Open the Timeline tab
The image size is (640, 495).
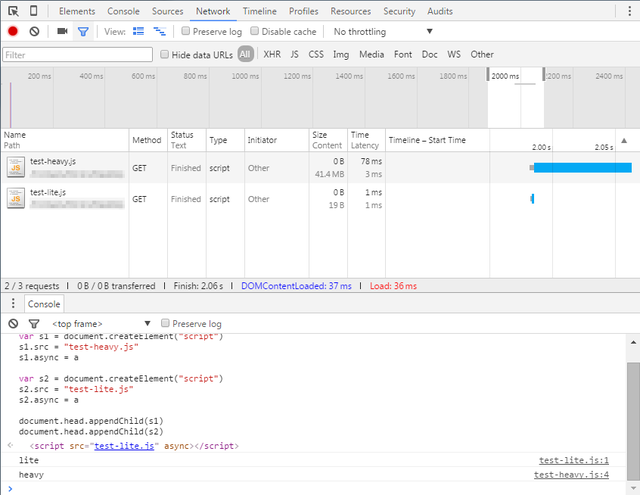(260, 11)
